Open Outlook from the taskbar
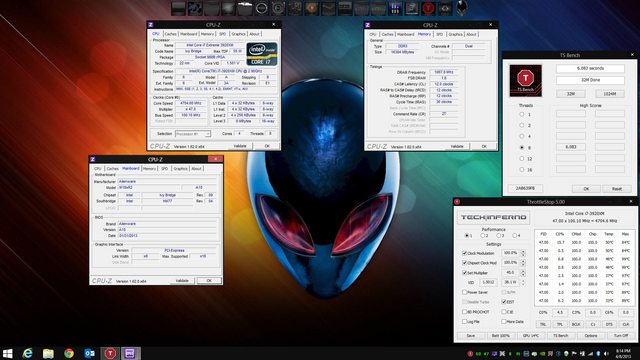Image resolution: width=640 pixels, height=360 pixels. point(89,353)
